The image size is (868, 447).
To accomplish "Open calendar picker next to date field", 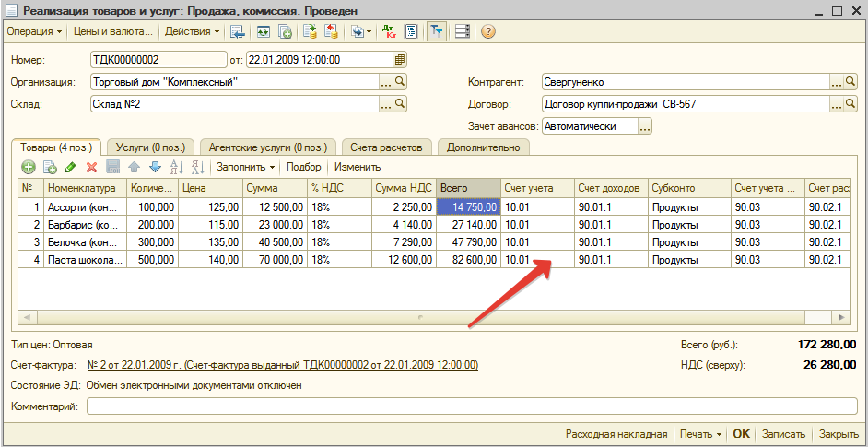I will pyautogui.click(x=400, y=60).
